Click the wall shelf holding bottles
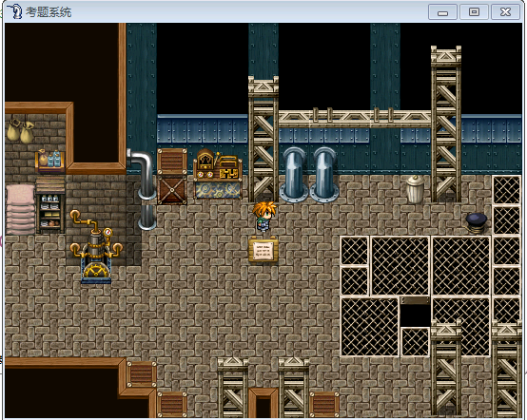 (x=49, y=161)
